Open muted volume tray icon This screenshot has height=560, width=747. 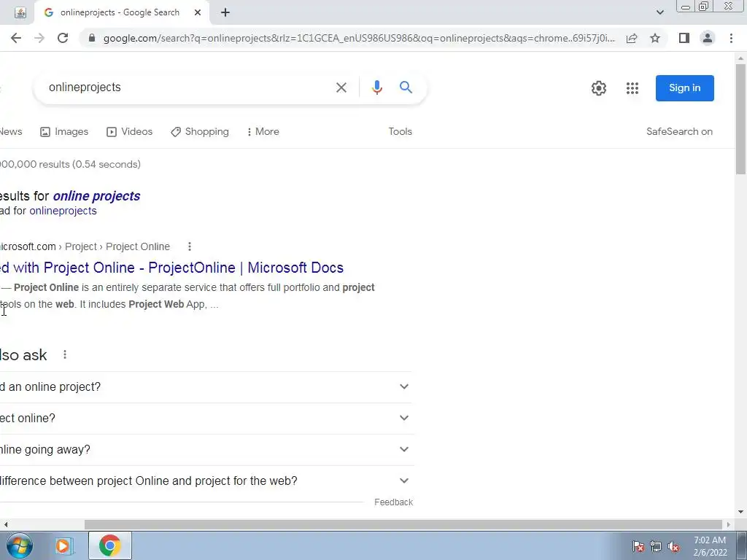(673, 547)
